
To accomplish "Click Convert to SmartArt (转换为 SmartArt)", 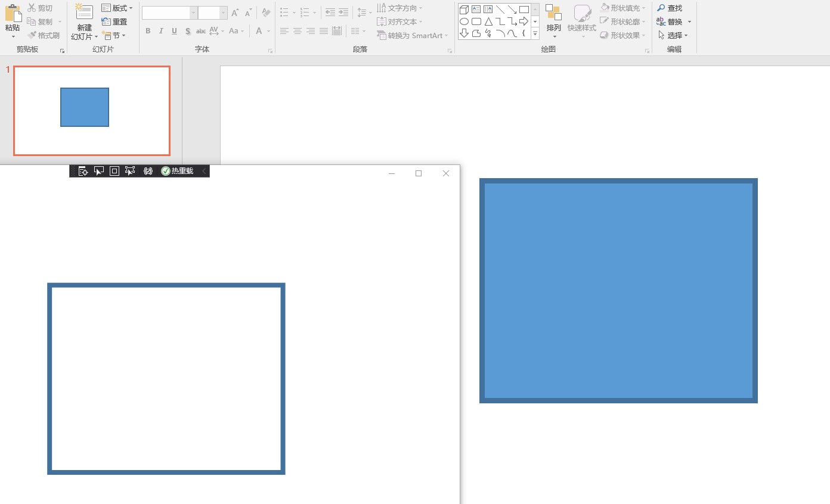I will coord(413,36).
